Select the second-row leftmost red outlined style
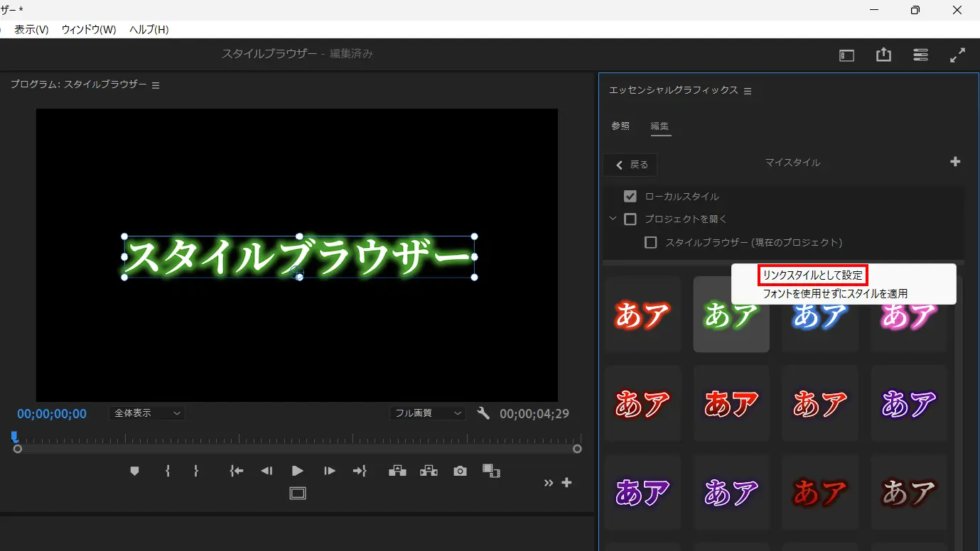The width and height of the screenshot is (980, 551). pos(642,404)
